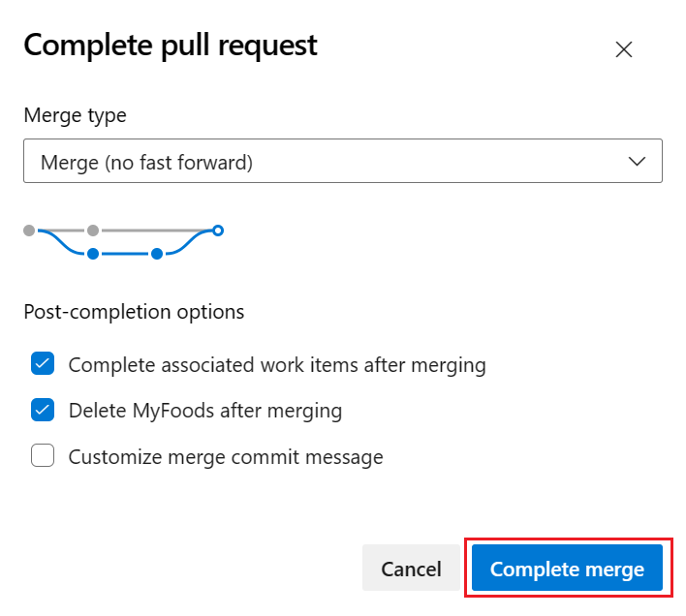Screen dimensions: 686x616
Task: Uncheck the Delete MyFoods after merging checkbox
Action: 43,410
